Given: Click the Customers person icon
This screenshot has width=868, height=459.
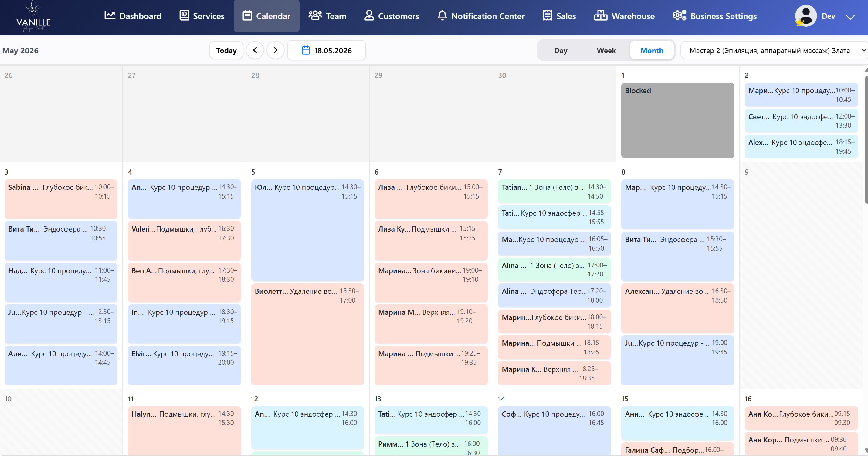Looking at the screenshot, I should (369, 15).
